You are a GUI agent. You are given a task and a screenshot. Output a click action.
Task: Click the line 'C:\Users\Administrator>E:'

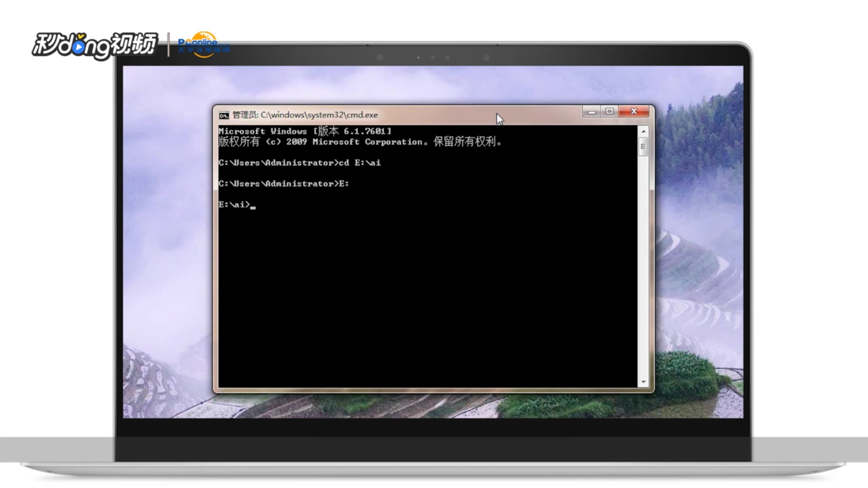click(284, 184)
